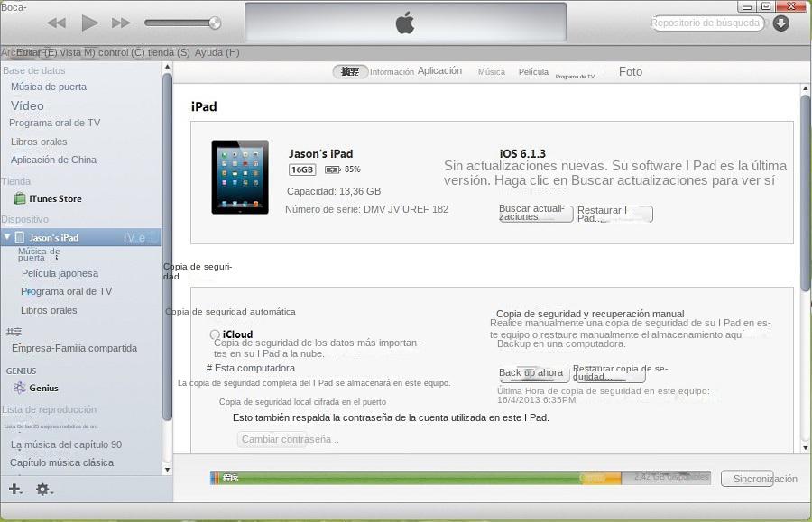Select the highlighted summary tab pill
812x522 pixels.
coord(350,71)
